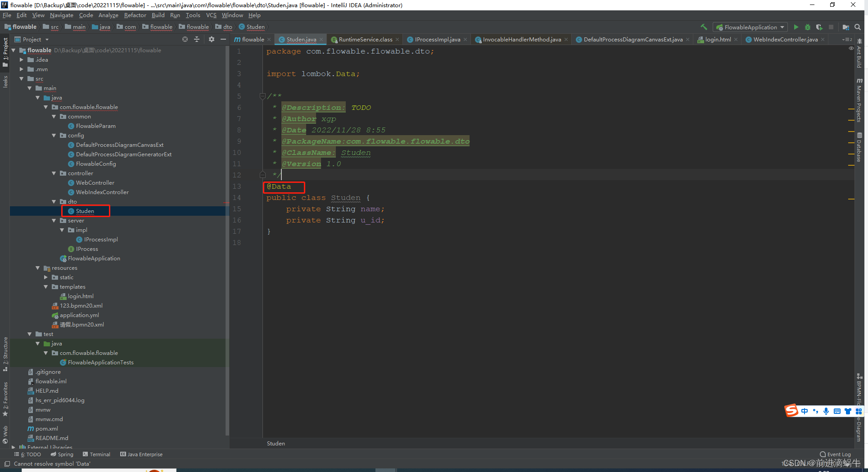Toggle the Terminal tool window
The image size is (868, 472).
[x=96, y=454]
